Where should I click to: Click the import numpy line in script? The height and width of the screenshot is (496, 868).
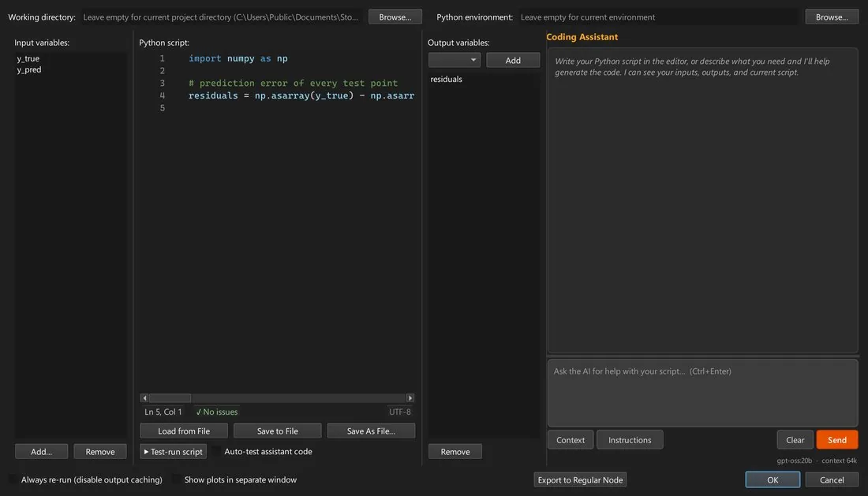238,58
